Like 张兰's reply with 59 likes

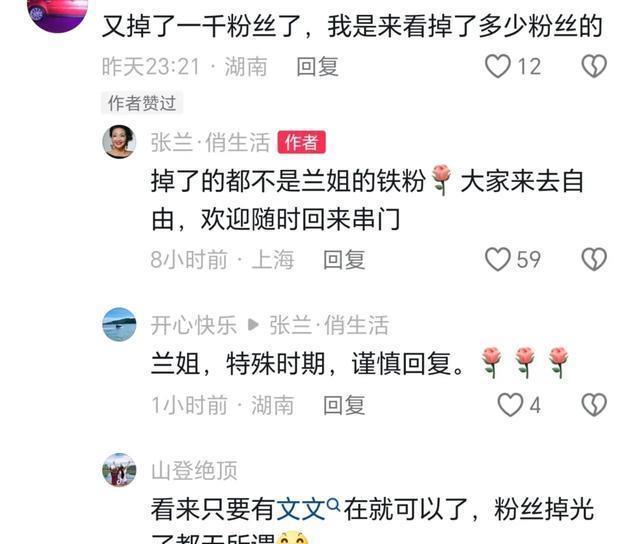point(498,259)
